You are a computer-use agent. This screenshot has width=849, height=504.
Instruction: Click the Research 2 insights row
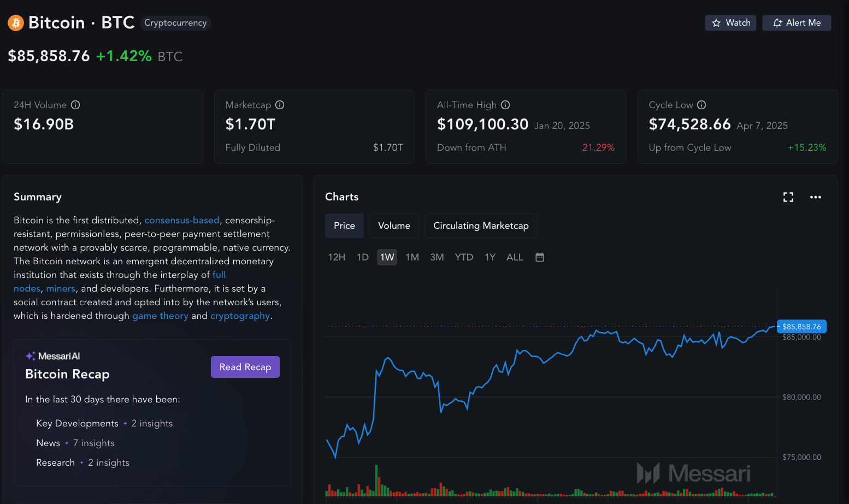tap(83, 463)
